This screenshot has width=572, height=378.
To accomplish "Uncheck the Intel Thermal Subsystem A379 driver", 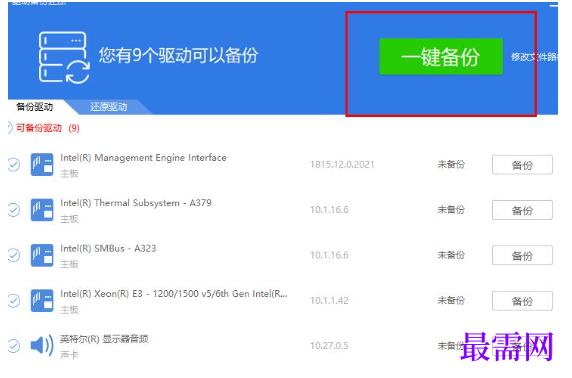I will pyautogui.click(x=14, y=210).
